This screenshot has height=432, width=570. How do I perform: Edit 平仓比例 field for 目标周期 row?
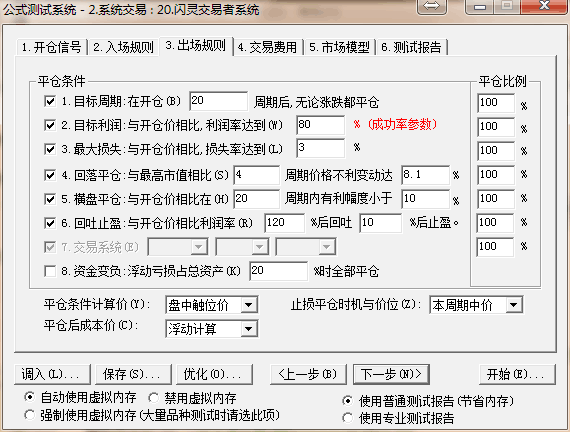tap(496, 103)
